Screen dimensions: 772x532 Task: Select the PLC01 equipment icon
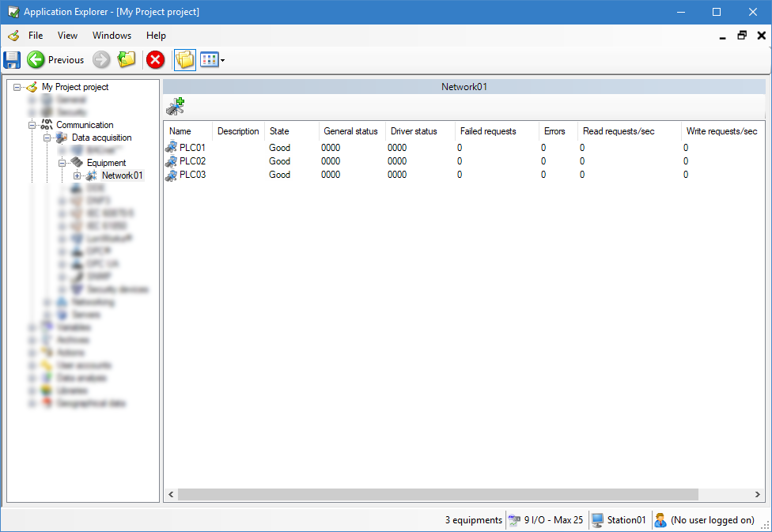pos(171,148)
